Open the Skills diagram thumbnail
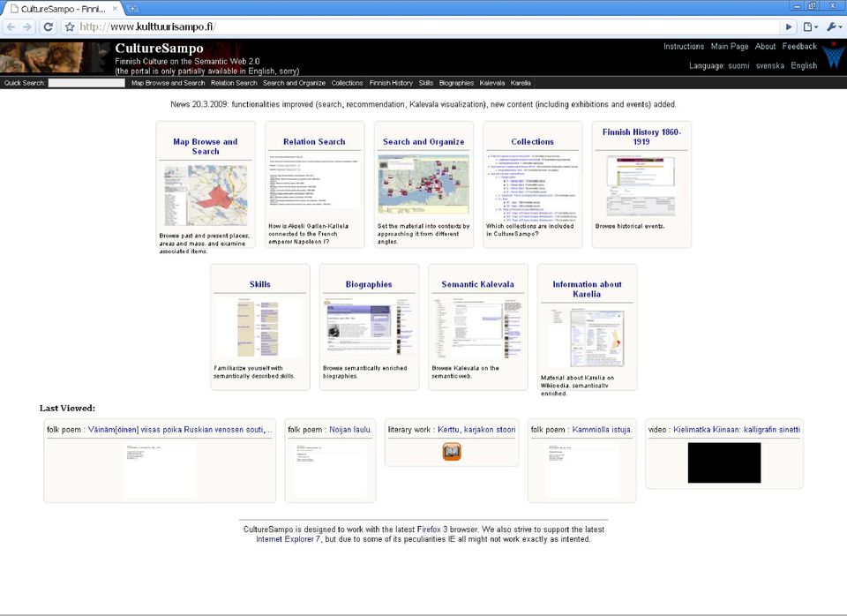Image resolution: width=847 pixels, height=616 pixels. tap(259, 328)
